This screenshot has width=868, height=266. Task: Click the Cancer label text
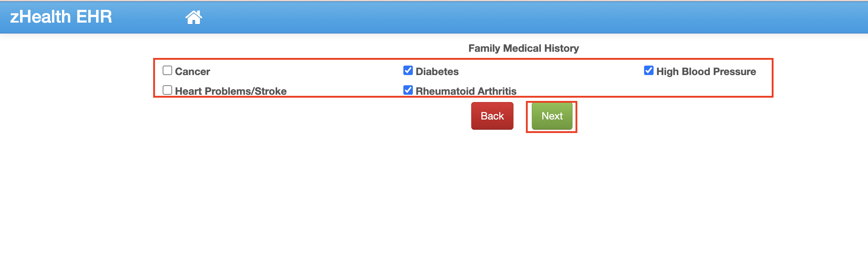click(x=192, y=71)
